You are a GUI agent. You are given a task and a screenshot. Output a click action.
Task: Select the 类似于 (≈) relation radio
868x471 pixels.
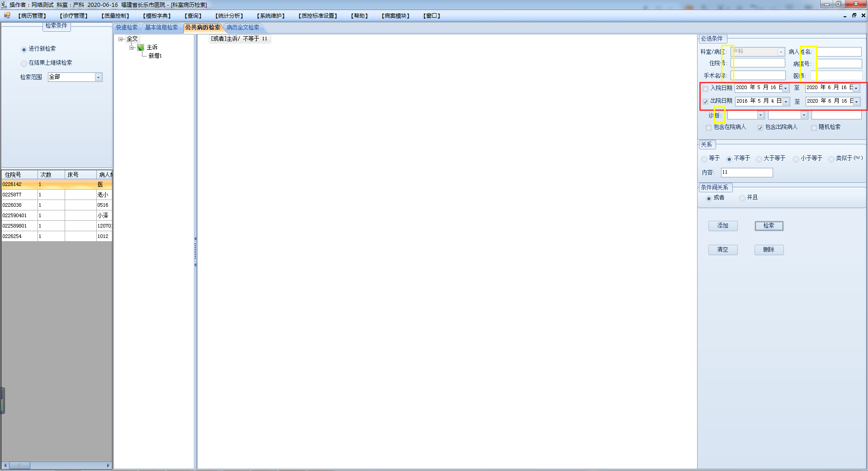[x=831, y=159]
